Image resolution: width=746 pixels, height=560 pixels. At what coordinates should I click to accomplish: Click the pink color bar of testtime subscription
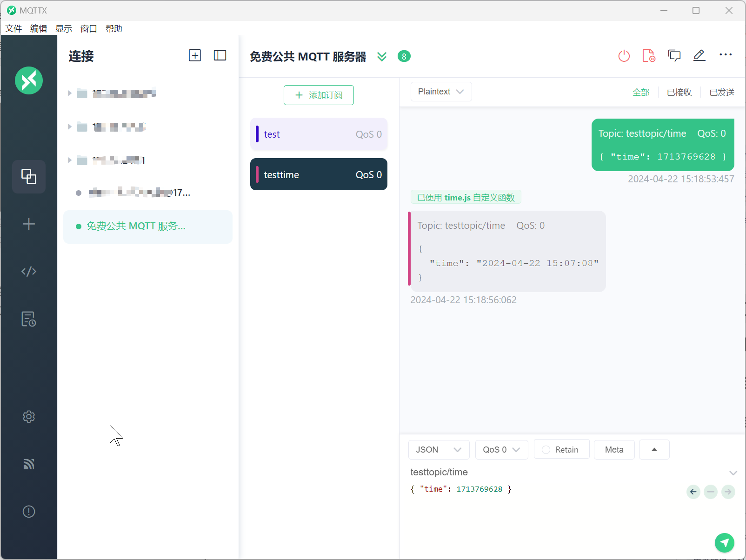click(257, 174)
